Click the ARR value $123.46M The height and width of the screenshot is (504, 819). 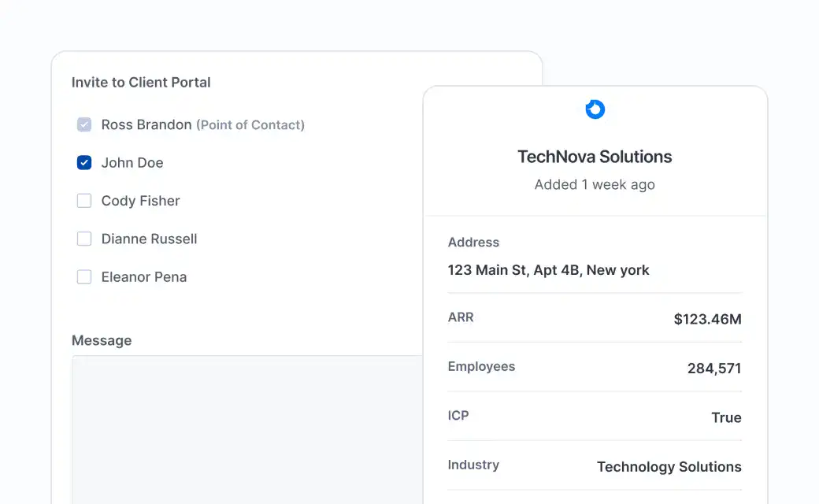click(x=707, y=319)
